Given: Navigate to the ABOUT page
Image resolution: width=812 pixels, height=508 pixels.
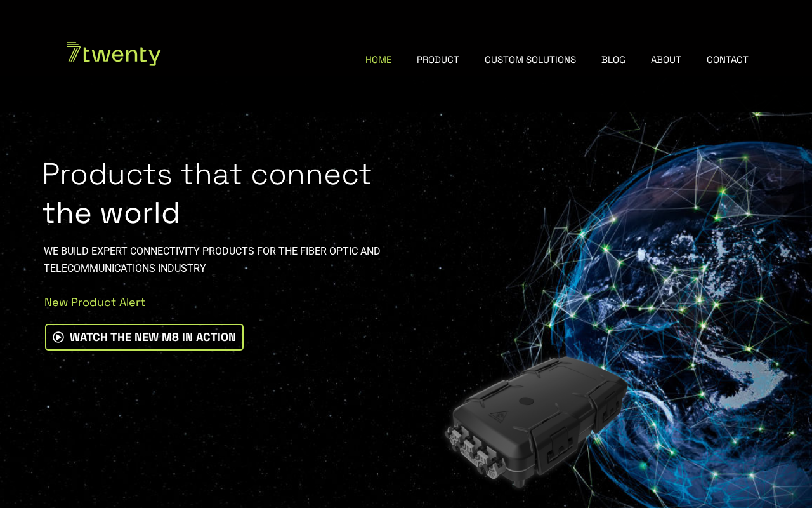Looking at the screenshot, I should (666, 60).
